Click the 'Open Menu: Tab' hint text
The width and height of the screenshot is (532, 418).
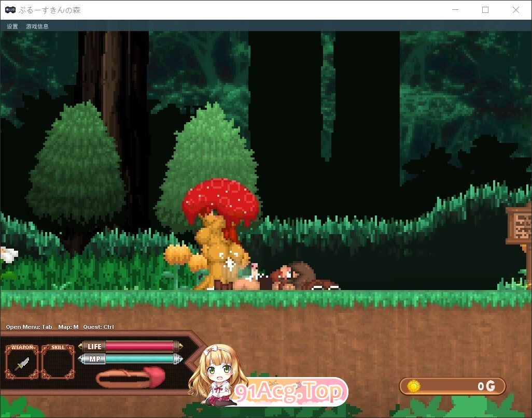[x=29, y=327]
